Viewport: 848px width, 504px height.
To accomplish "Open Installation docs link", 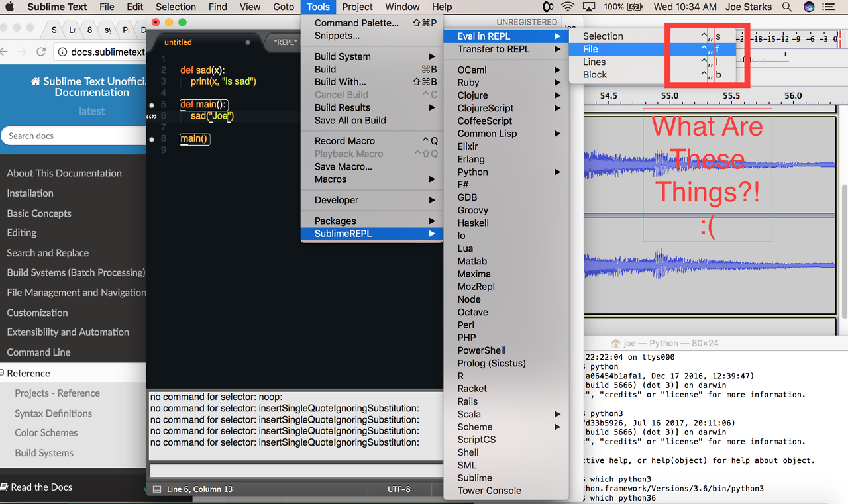I will pyautogui.click(x=30, y=193).
